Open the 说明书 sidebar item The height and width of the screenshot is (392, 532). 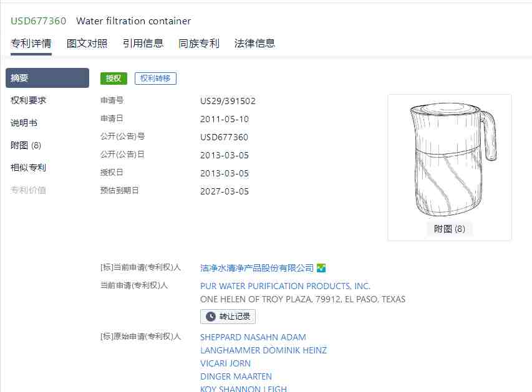tap(24, 123)
